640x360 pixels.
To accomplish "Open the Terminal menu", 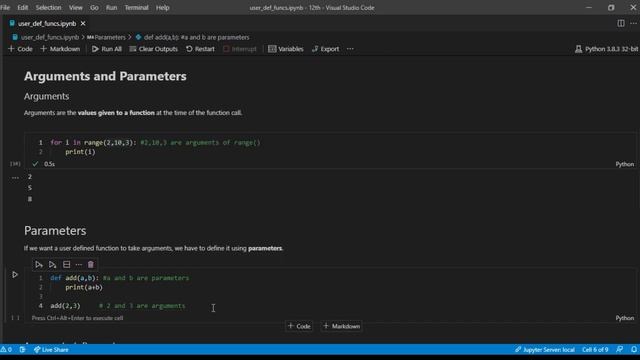I will pyautogui.click(x=136, y=8).
